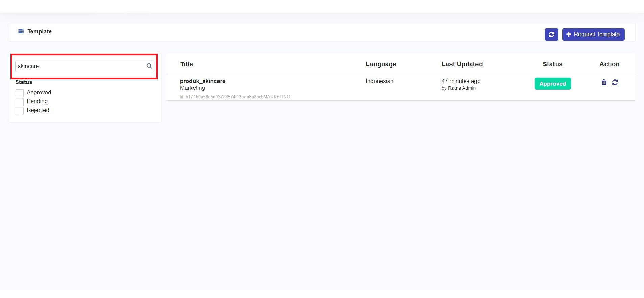The width and height of the screenshot is (644, 298).
Task: Click the template Id text under Marketing
Action: [x=235, y=97]
